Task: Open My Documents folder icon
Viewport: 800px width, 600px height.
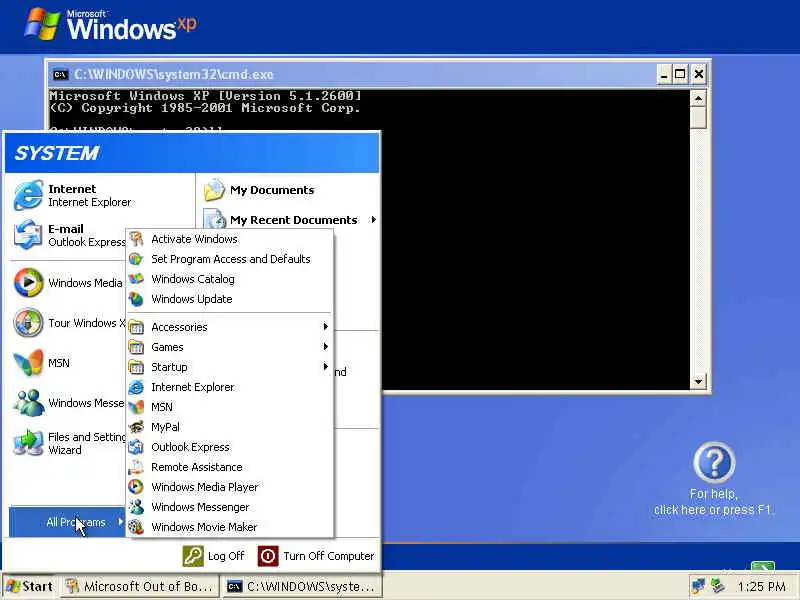Action: click(x=214, y=190)
